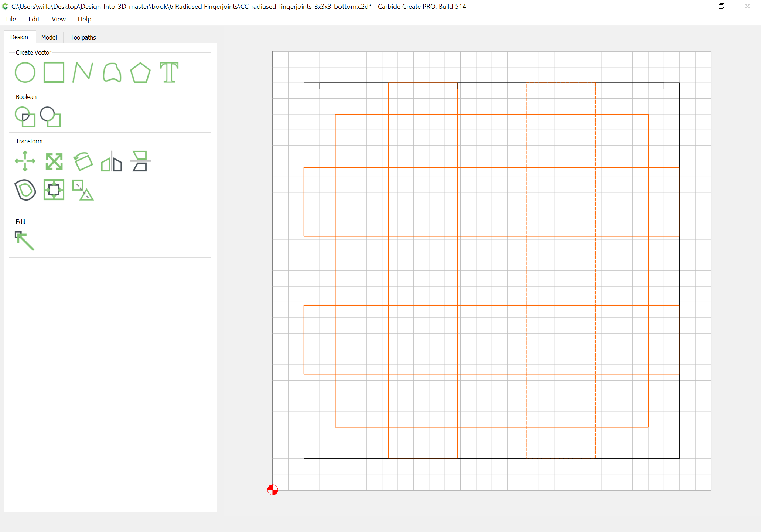Choose the Align to stock tool
761x532 pixels.
click(x=54, y=190)
